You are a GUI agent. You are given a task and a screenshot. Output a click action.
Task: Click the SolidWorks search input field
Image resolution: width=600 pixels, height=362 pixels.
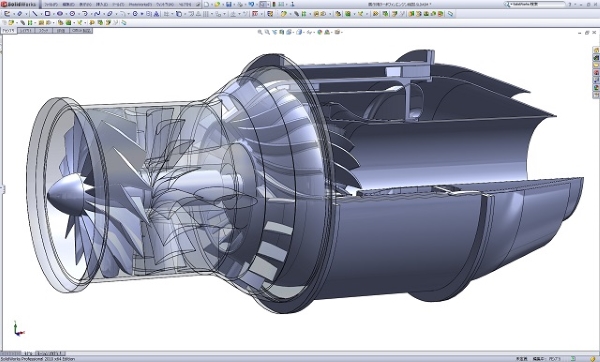(536, 5)
